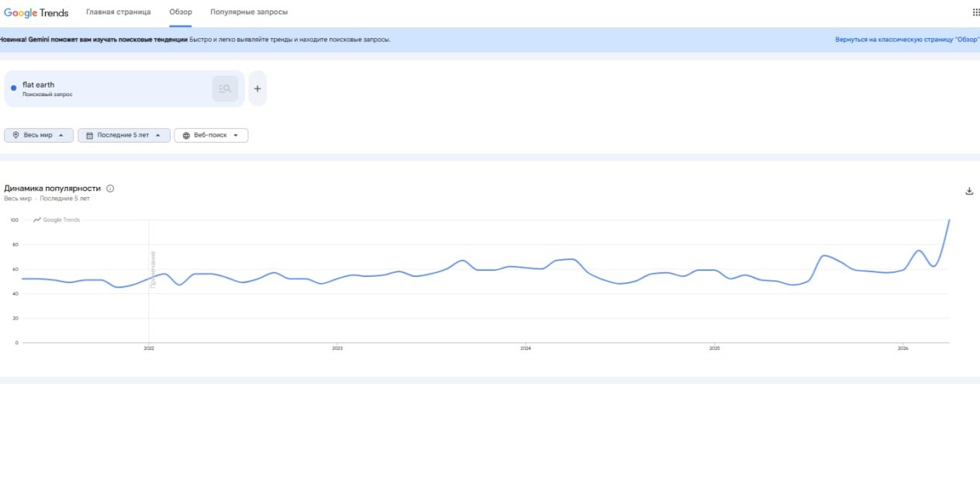The height and width of the screenshot is (484, 980).
Task: Open Популярные запросы tab
Action: (x=249, y=12)
